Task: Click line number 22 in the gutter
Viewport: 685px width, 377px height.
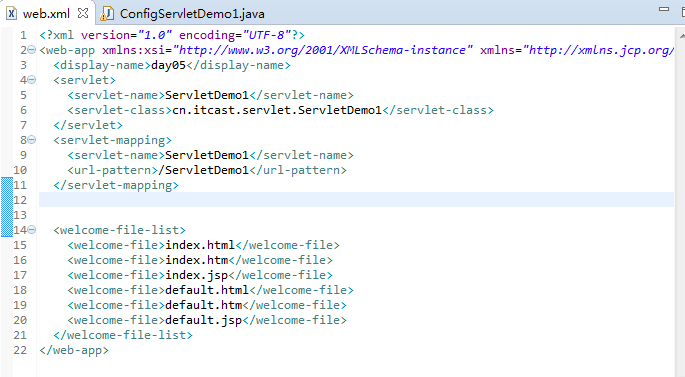Action: coord(20,350)
